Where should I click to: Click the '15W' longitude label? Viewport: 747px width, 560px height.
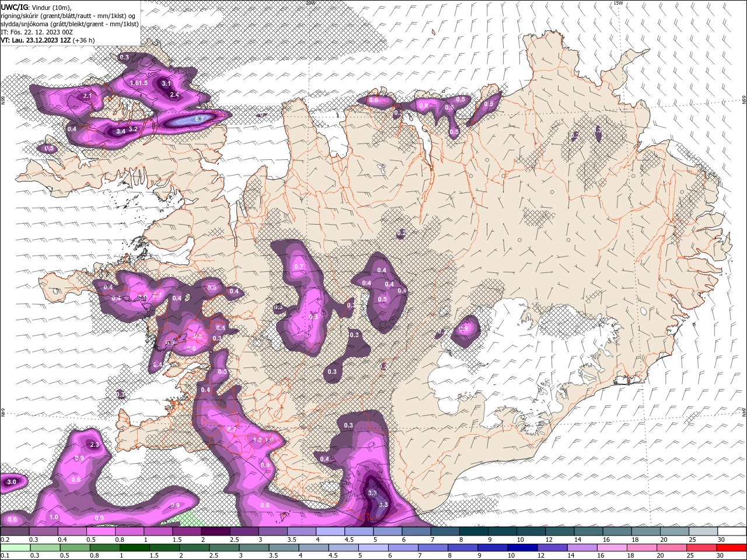pyautogui.click(x=618, y=3)
